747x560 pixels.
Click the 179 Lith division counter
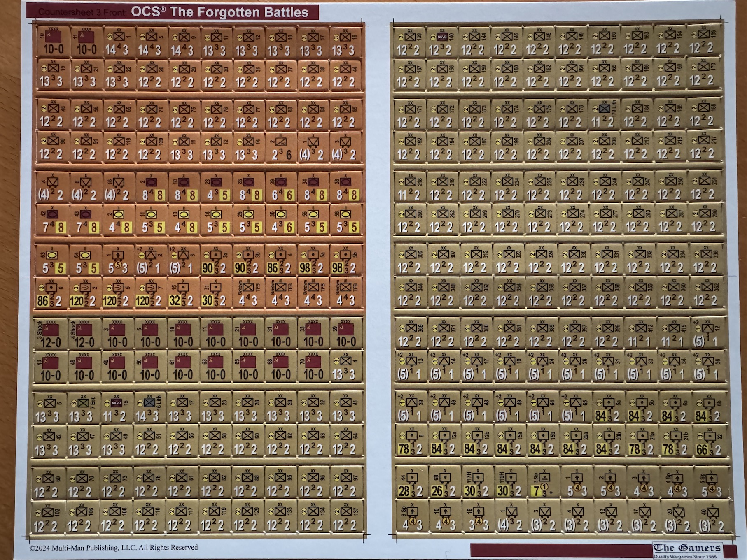[x=604, y=115]
